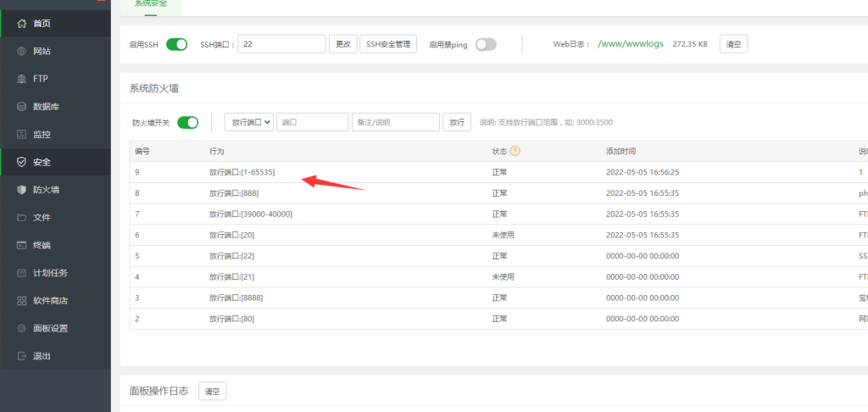Open SSH安全管理

coord(388,44)
